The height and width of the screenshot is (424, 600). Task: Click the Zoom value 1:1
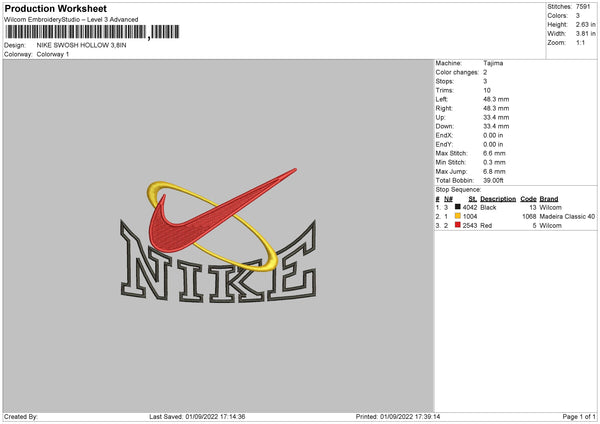pyautogui.click(x=580, y=43)
